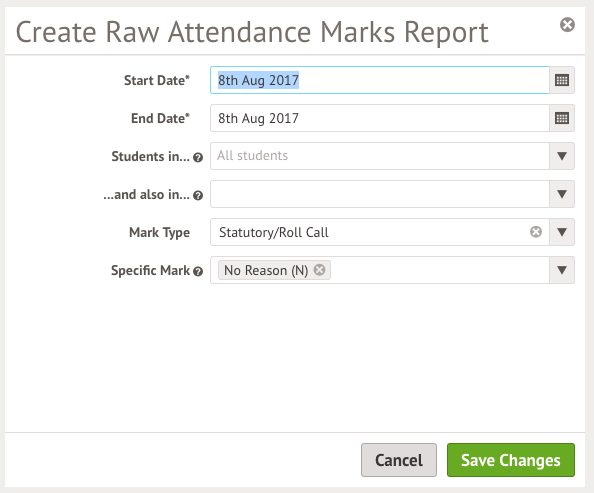Click the empty and also in field
The image size is (594, 493).
point(380,194)
